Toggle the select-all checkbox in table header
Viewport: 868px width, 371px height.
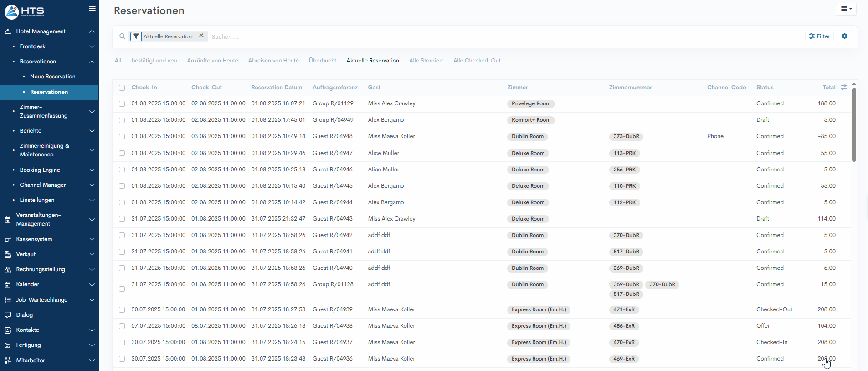122,88
